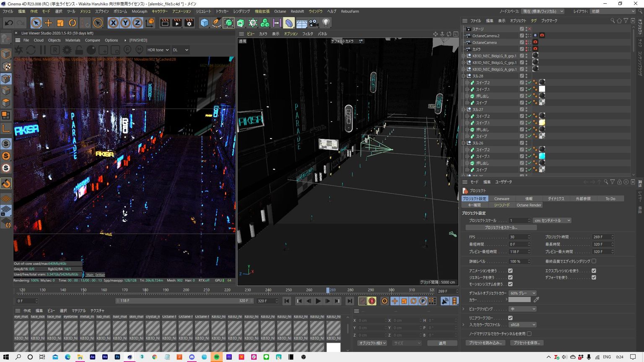Click the カラー gray color swatch
644x362 pixels.
519,300
